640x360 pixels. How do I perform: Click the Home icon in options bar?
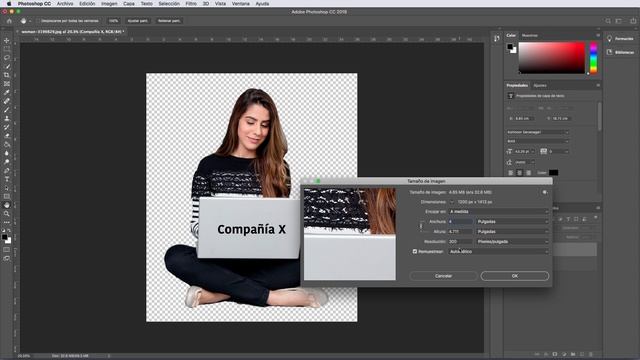pos(9,21)
